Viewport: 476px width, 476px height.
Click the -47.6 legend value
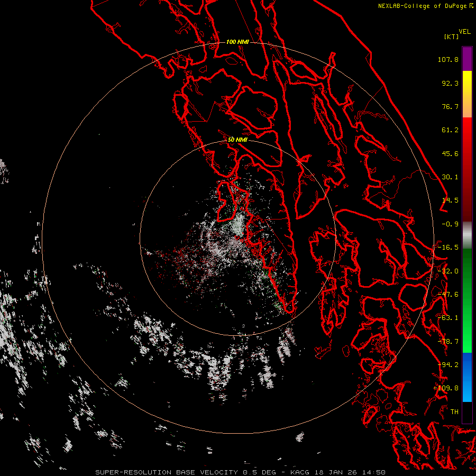448,295
